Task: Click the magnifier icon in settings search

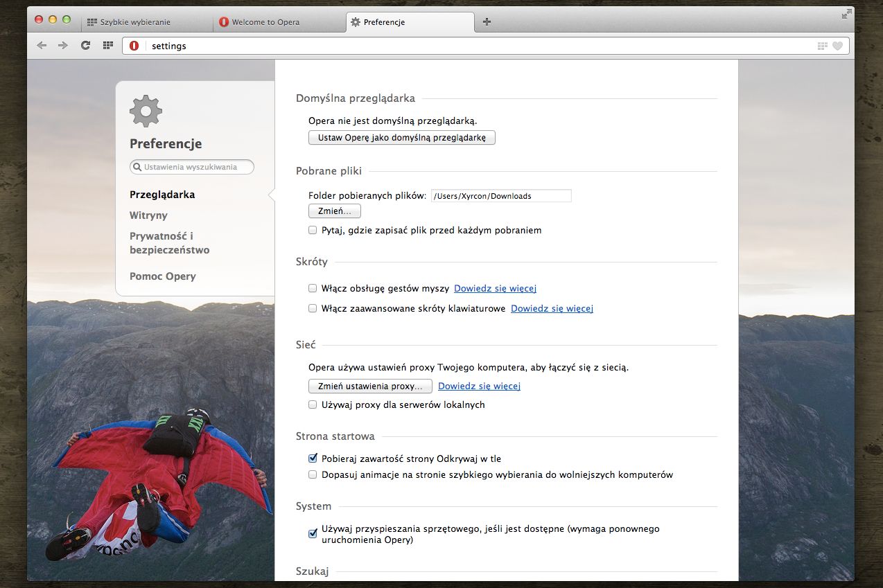Action: [137, 167]
